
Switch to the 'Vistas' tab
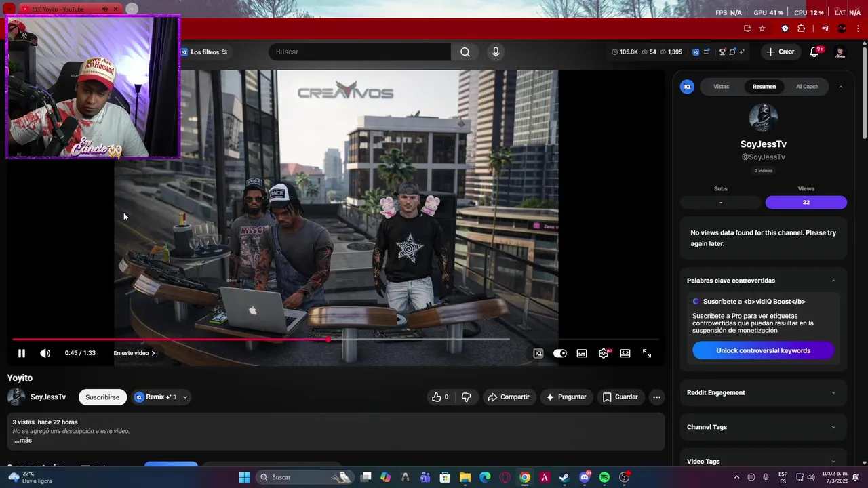pos(722,87)
